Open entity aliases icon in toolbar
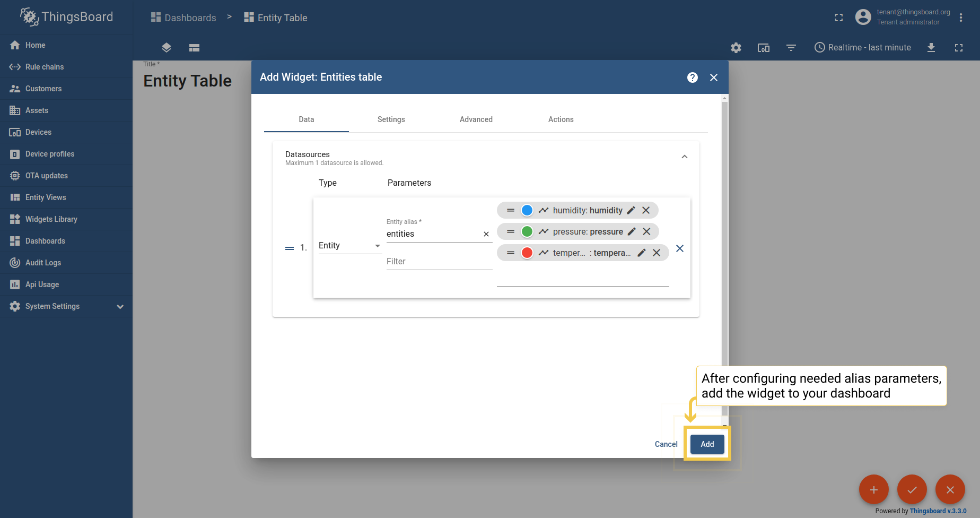The width and height of the screenshot is (980, 518). coord(764,48)
